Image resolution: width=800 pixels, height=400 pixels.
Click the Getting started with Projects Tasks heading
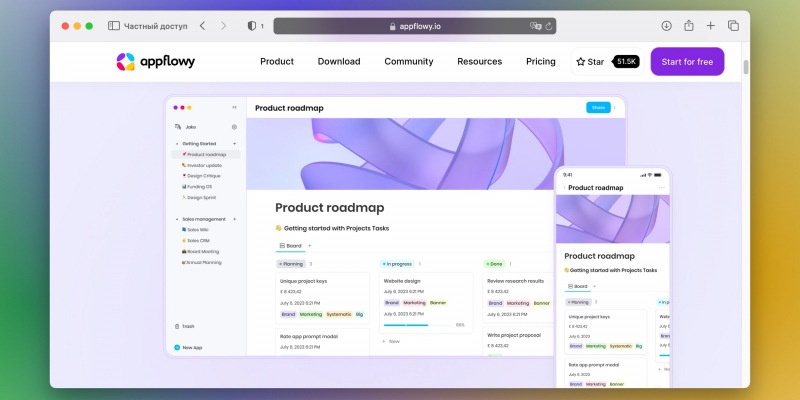coord(332,228)
